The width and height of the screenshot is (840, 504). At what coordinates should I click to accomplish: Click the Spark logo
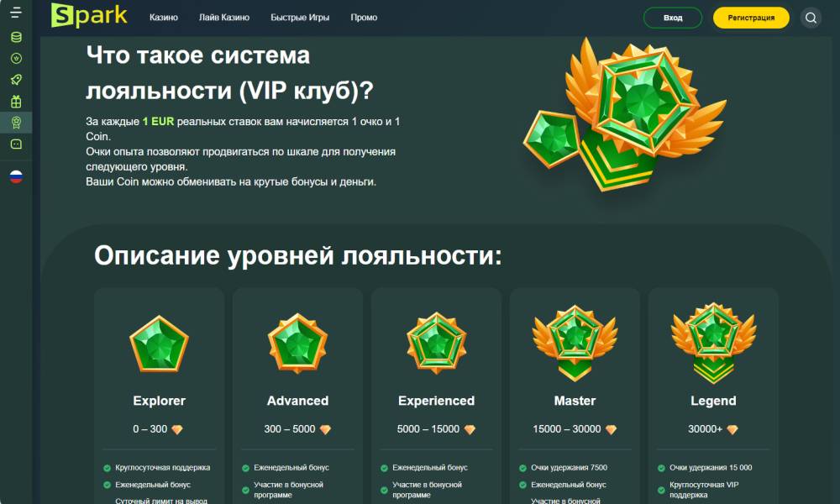89,15
